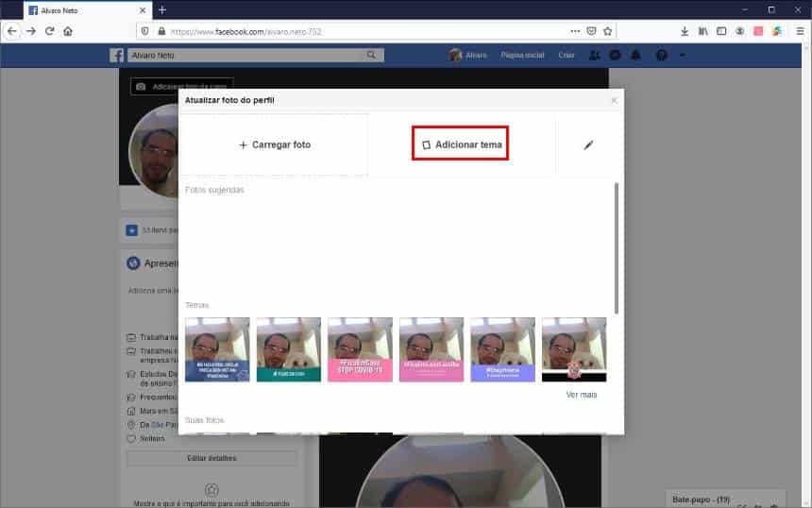Click the Adicionar tema button

click(461, 144)
